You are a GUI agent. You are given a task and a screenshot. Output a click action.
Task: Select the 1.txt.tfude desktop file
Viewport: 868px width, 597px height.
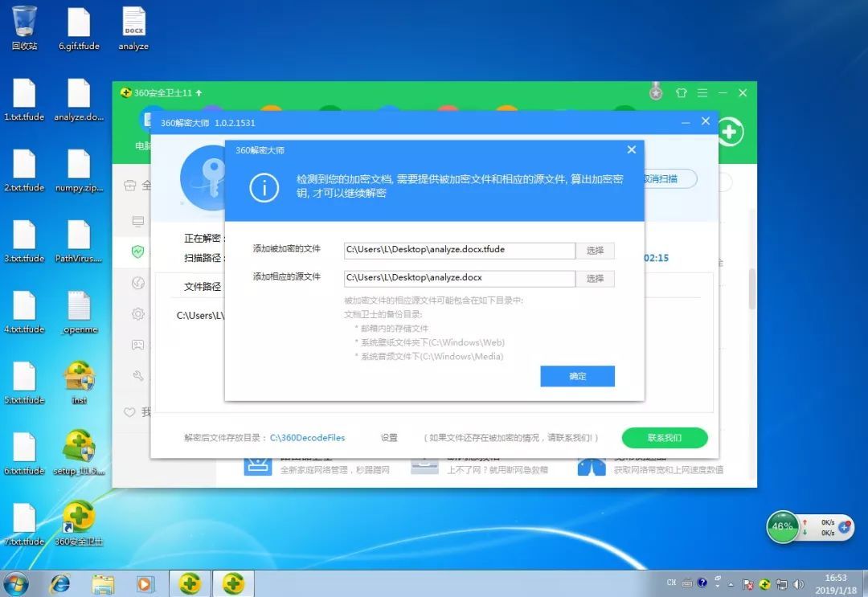(24, 99)
